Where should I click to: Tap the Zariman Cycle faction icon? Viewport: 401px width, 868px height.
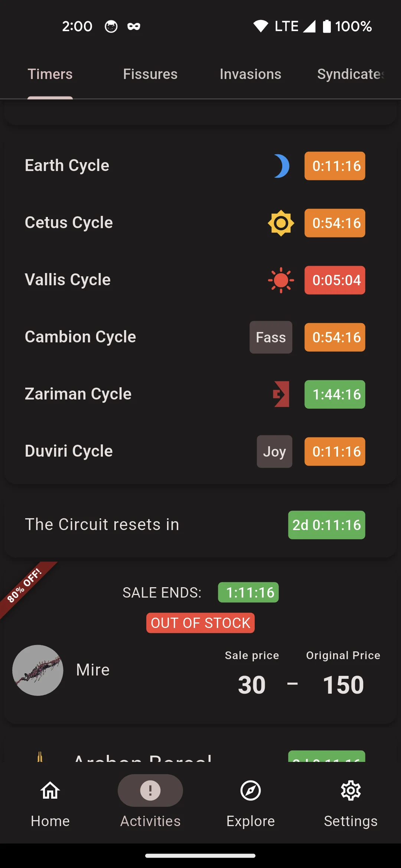[281, 394]
